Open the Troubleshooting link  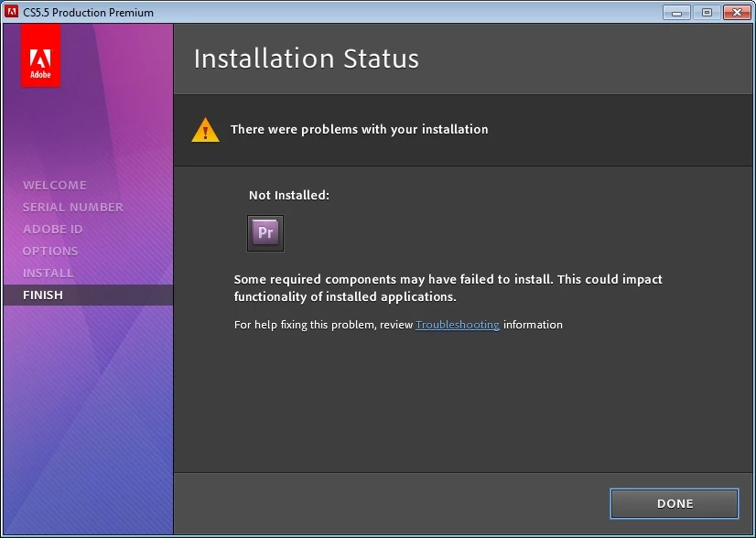pos(457,325)
